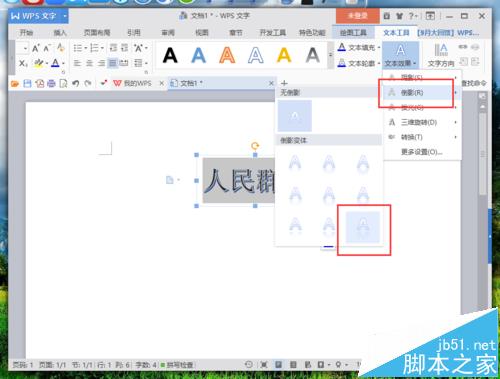The height and width of the screenshot is (379, 500).
Task: Choose the white outlined WordArt style A
Action: click(256, 55)
